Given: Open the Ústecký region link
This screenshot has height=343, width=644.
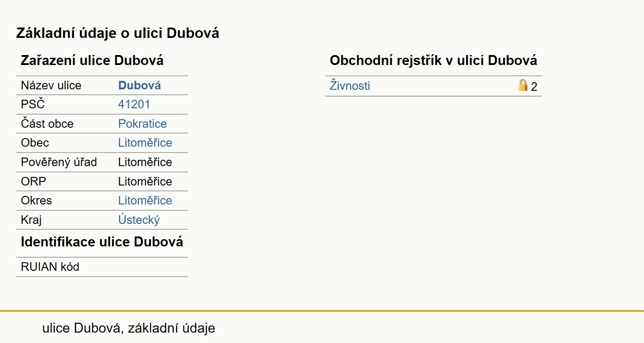Looking at the screenshot, I should 139,220.
